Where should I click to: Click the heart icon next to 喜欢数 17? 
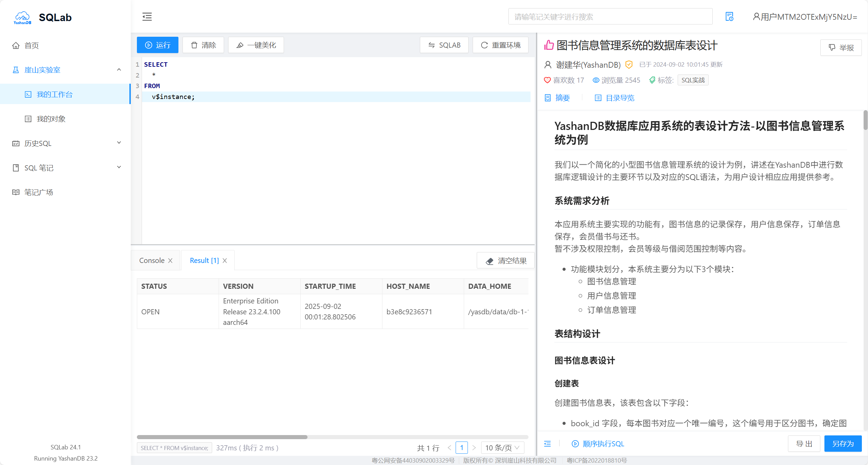(547, 80)
